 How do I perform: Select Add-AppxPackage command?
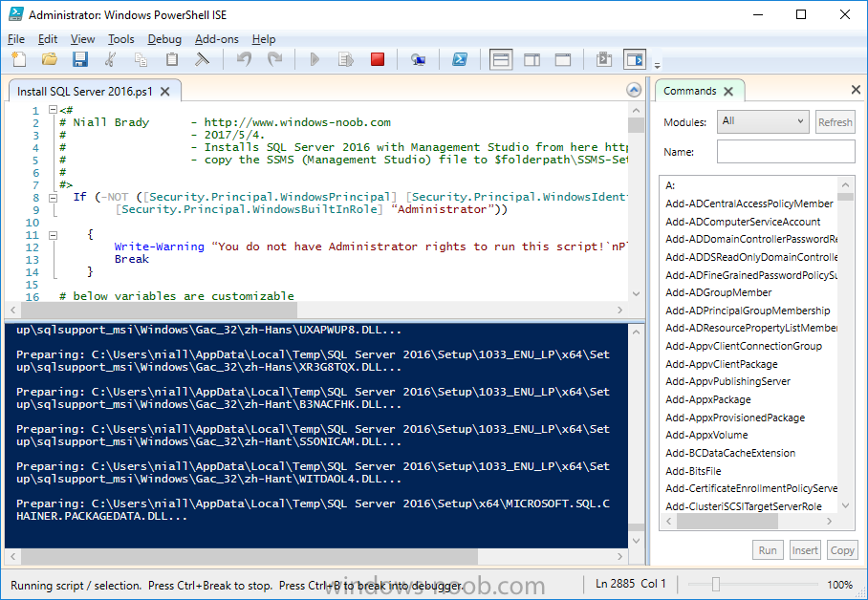(708, 399)
